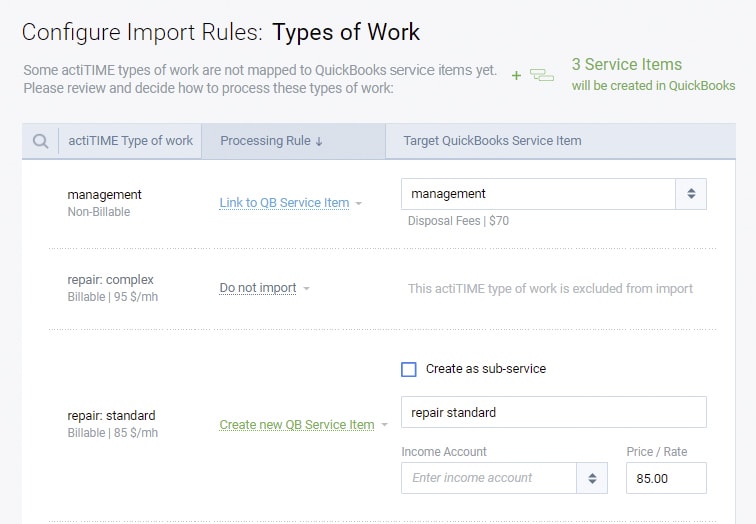Click the green service items link icon
756x524 pixels.
(542, 75)
